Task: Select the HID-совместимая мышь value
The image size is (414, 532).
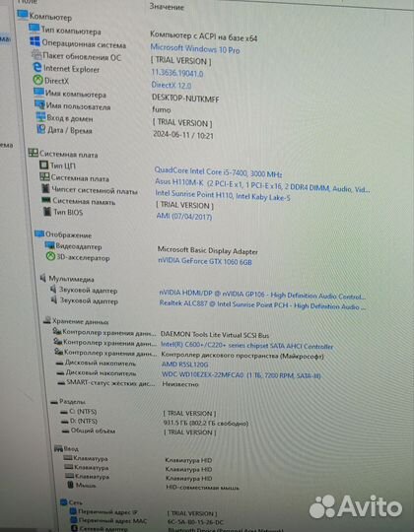Action: click(x=203, y=488)
